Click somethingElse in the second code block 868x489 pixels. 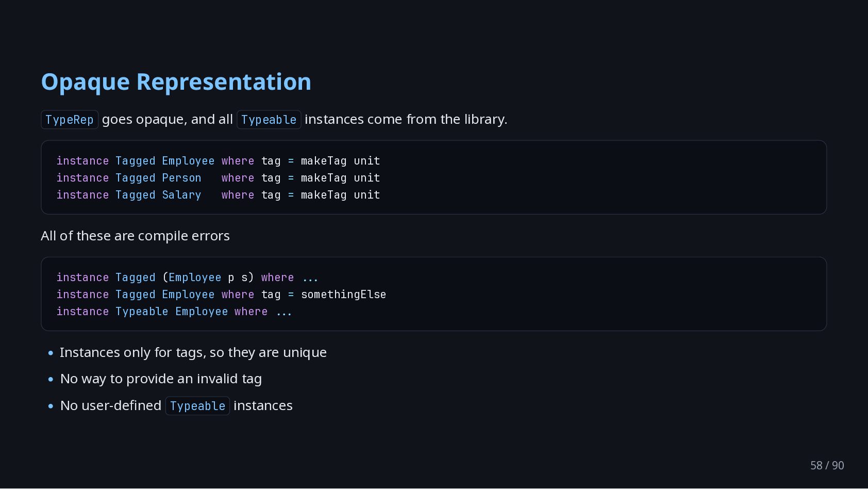pyautogui.click(x=343, y=295)
